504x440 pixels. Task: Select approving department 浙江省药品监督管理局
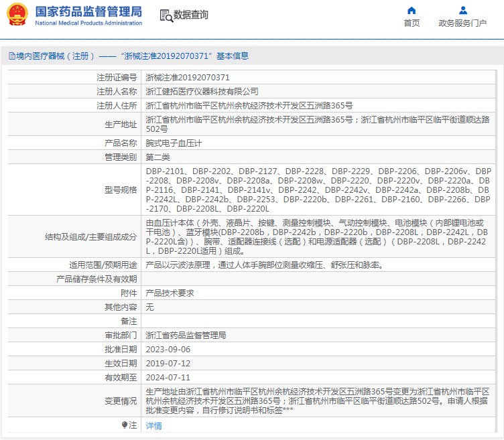[x=186, y=336]
